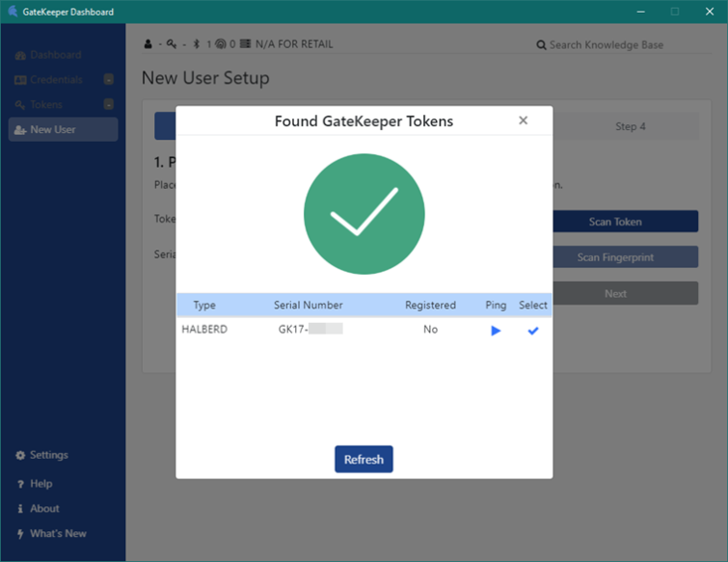
Task: Open the Tokens sidebar section
Action: (x=39, y=104)
